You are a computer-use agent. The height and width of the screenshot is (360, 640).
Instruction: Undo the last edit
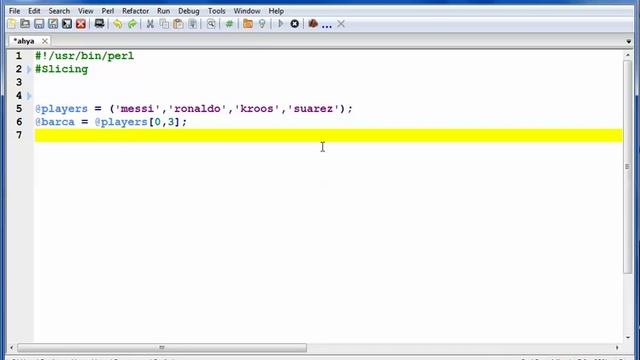tap(118, 24)
